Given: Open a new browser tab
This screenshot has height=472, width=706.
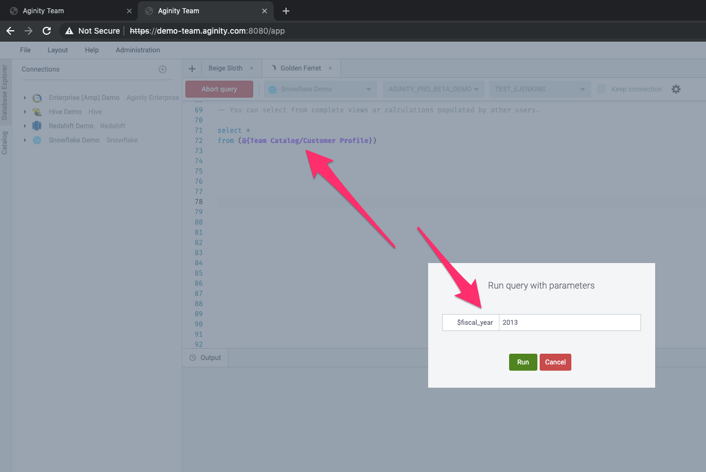Looking at the screenshot, I should pos(286,11).
